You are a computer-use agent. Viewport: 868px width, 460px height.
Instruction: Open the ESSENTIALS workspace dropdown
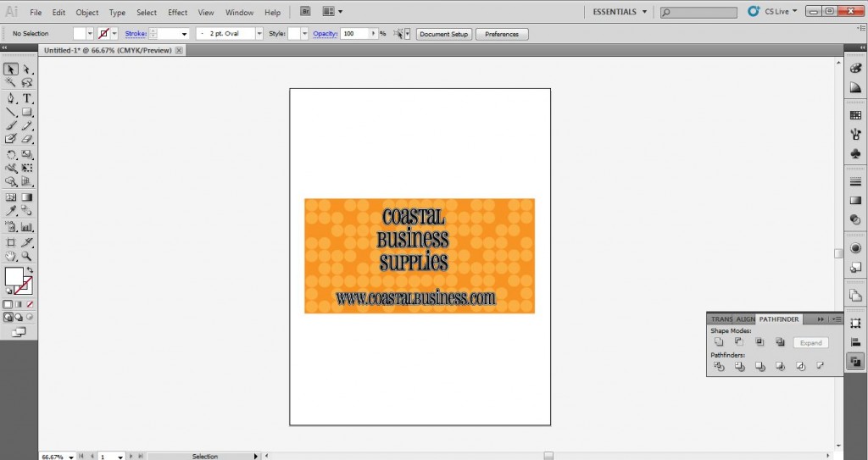coord(620,12)
